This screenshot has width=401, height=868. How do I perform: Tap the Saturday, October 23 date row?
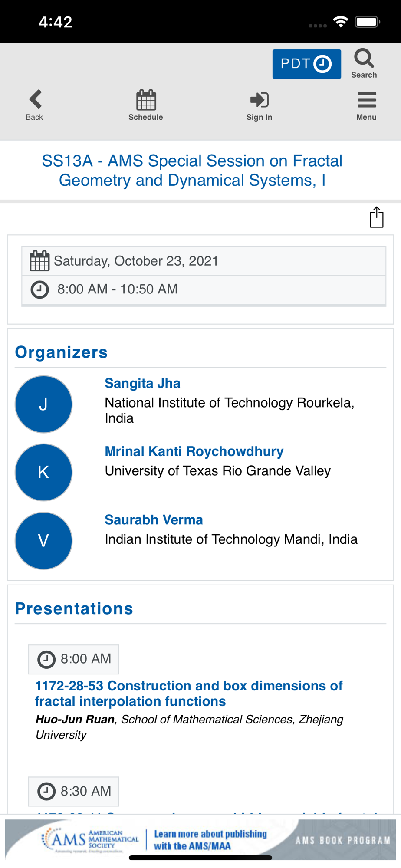click(x=204, y=261)
